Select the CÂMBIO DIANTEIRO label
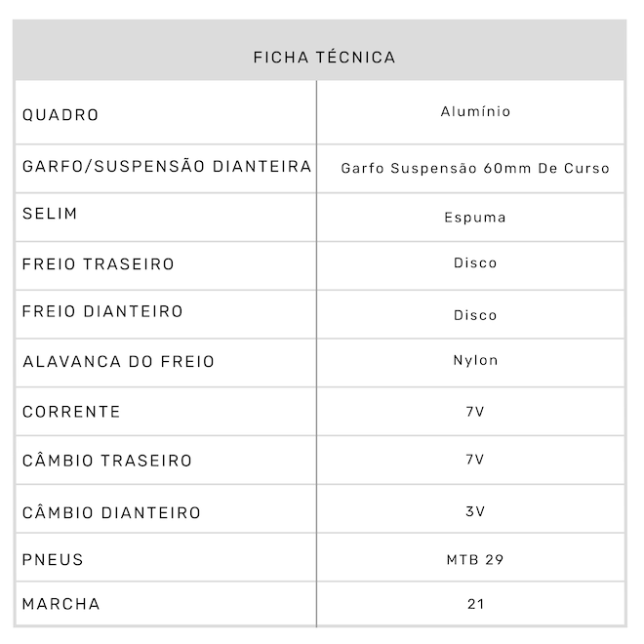 [x=111, y=512]
